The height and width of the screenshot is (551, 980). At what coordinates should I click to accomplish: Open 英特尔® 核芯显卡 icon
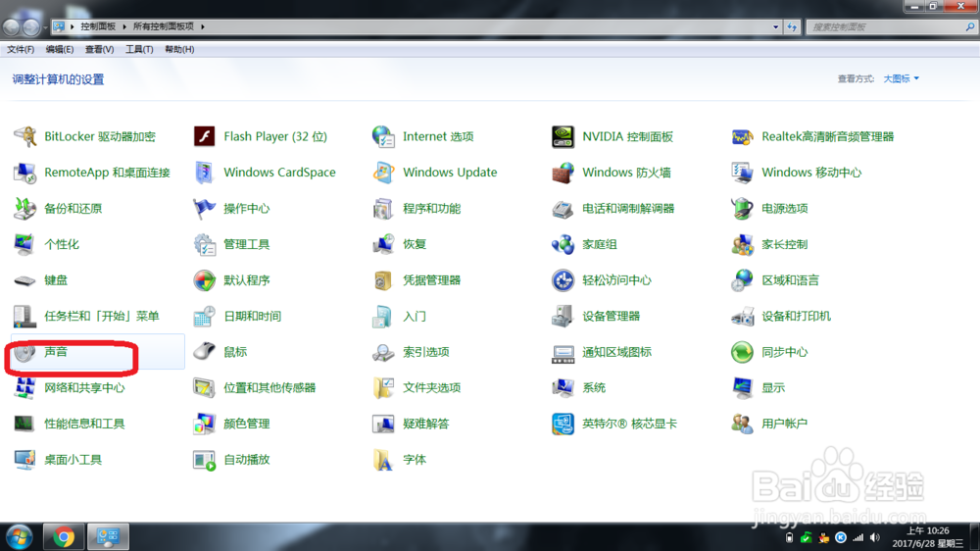[x=563, y=424]
